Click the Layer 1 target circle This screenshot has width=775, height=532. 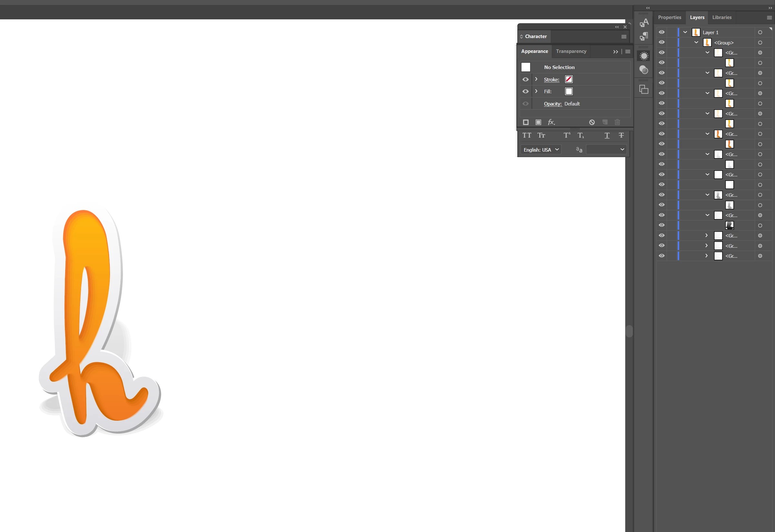[760, 32]
